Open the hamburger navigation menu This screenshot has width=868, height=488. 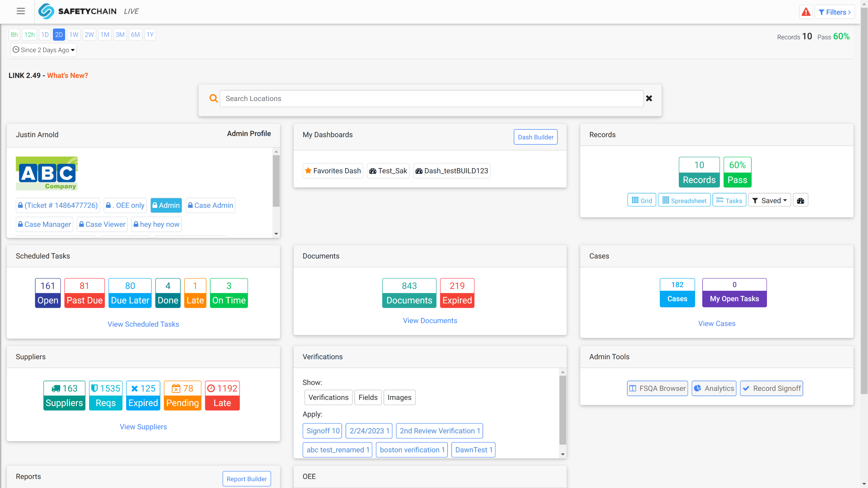point(21,11)
